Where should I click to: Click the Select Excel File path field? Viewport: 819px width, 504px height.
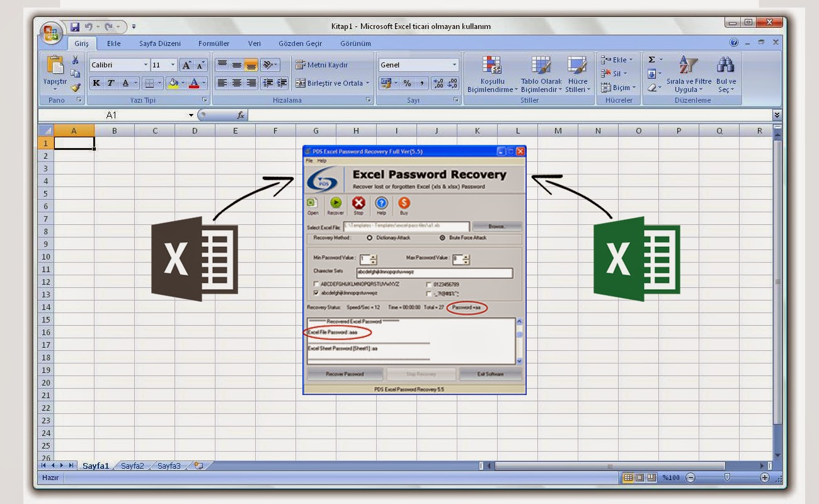[x=406, y=226]
